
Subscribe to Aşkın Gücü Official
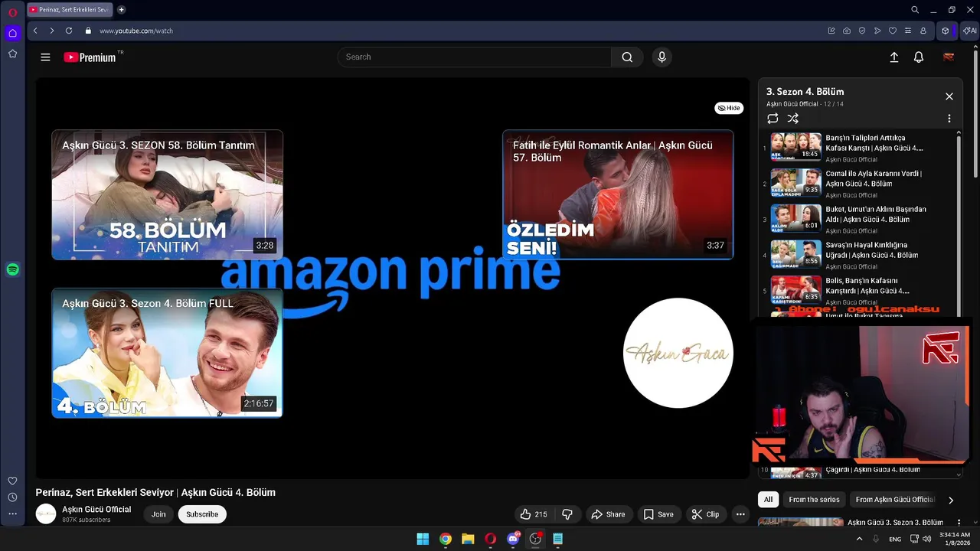202,514
